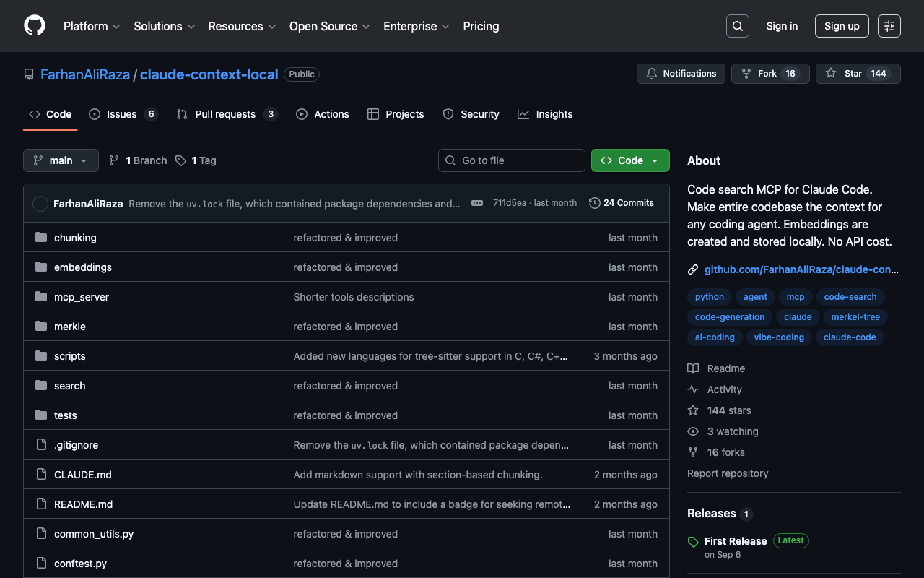Expand the green Code dropdown button
Screen dimensions: 924x578
tap(629, 160)
